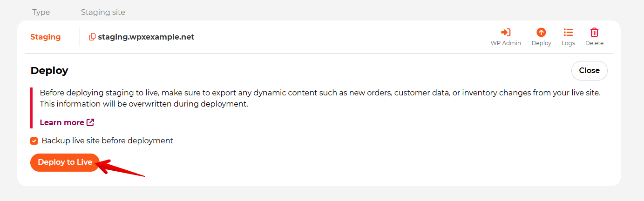Open WP Admin login icon
This screenshot has width=644, height=201.
pos(506,32)
